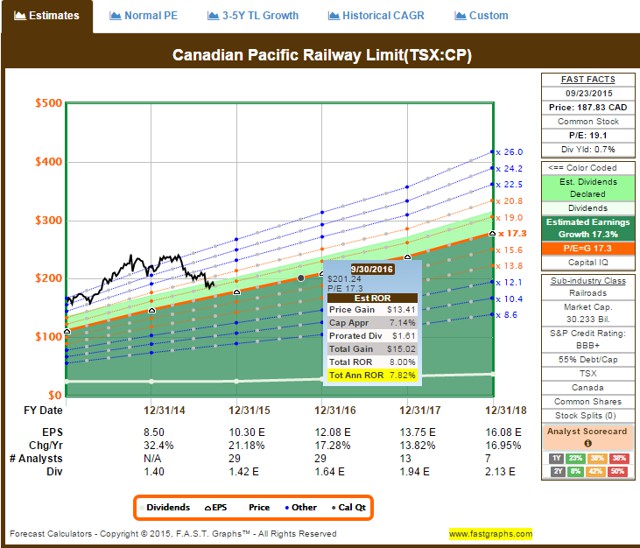
Task: Click the 12/31/16 FY date label
Action: pyautogui.click(x=335, y=410)
